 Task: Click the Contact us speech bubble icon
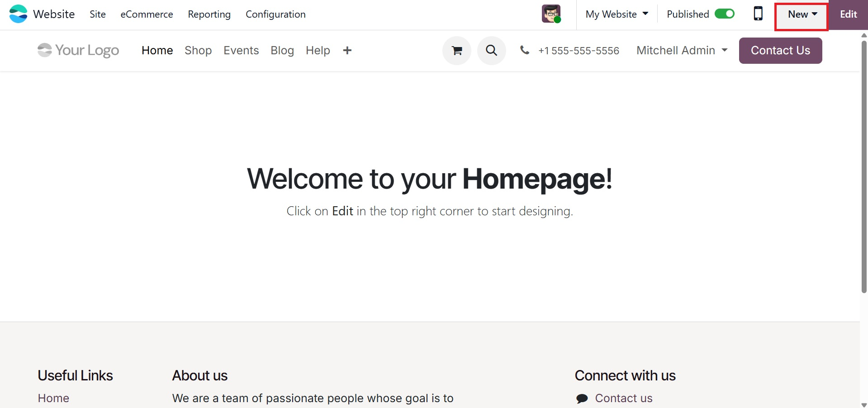[582, 399]
